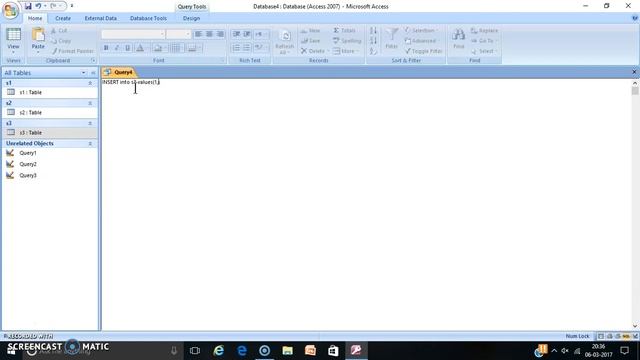Click the Filter funnel button
This screenshot has width=640, height=360.
pos(391,39)
